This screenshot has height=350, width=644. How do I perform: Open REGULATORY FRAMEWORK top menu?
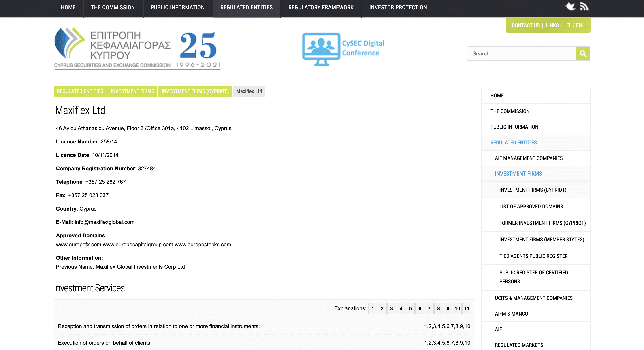point(321,8)
